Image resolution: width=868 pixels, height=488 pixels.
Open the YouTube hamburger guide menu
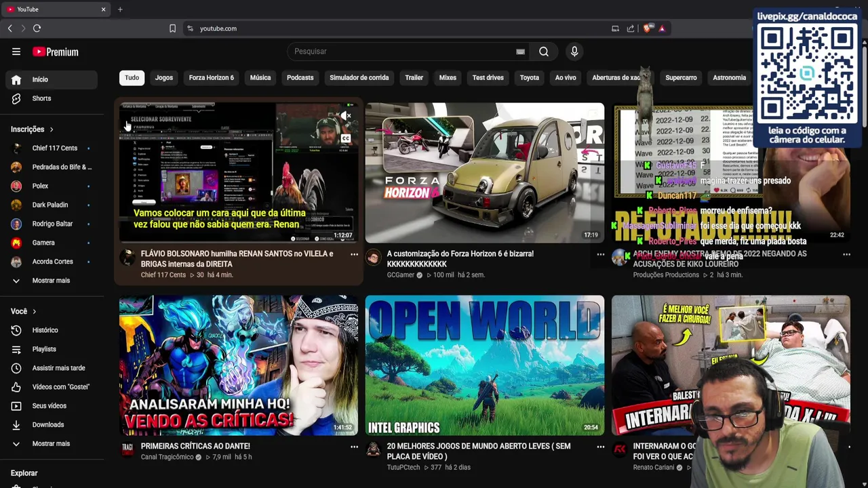[16, 52]
